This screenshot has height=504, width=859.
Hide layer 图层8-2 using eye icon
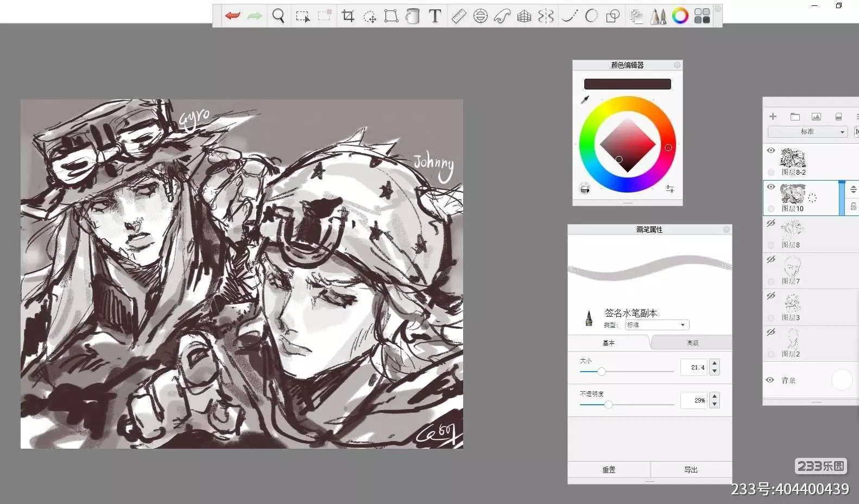(771, 150)
